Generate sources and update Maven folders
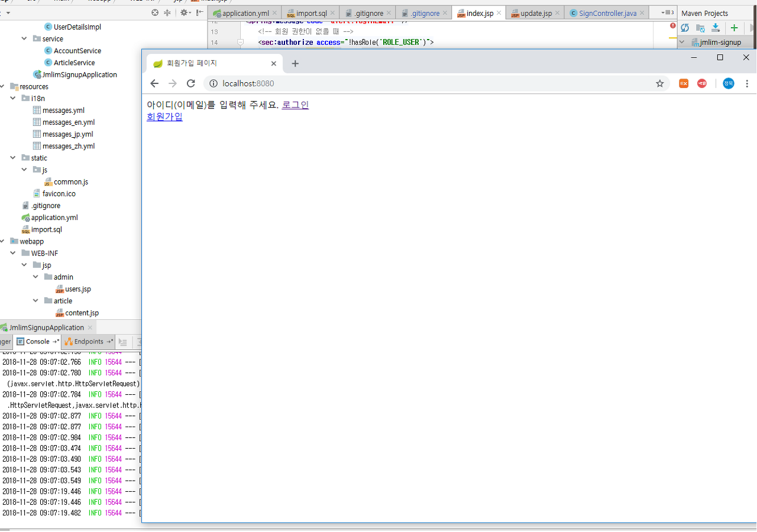The height and width of the screenshot is (532, 757). point(700,28)
